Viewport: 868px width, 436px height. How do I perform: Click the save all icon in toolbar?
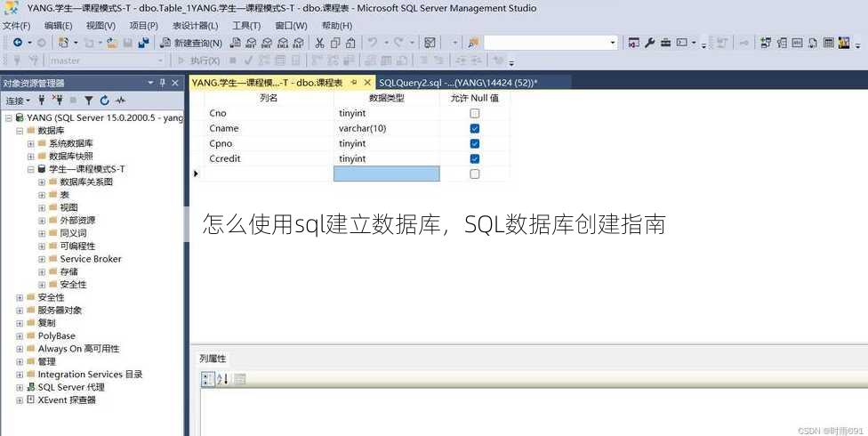143,43
